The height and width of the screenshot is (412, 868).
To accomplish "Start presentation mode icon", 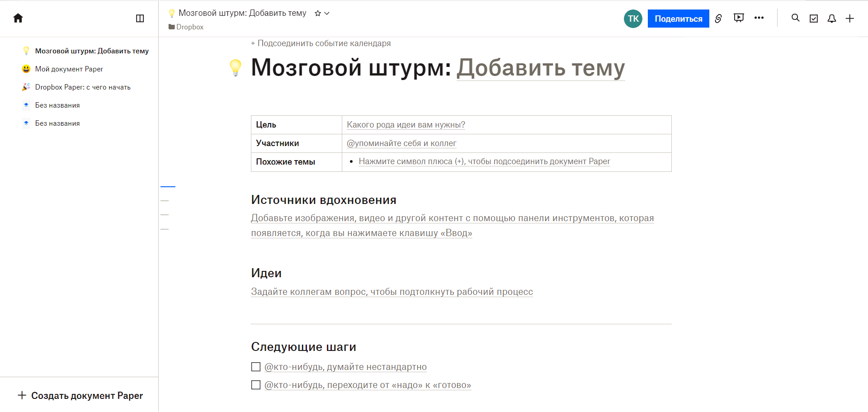I will coord(739,18).
